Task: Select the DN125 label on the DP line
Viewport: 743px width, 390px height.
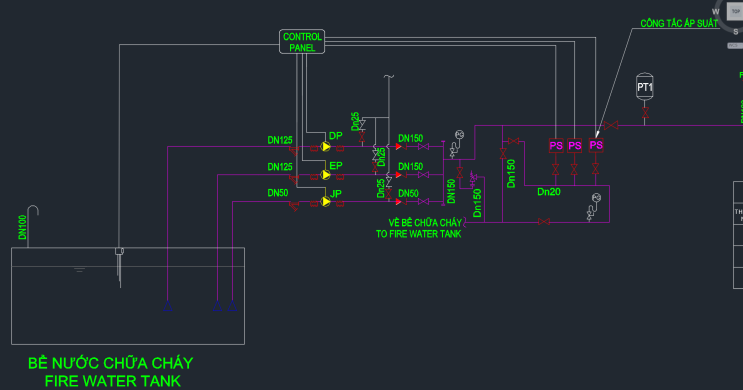Action: pos(280,140)
